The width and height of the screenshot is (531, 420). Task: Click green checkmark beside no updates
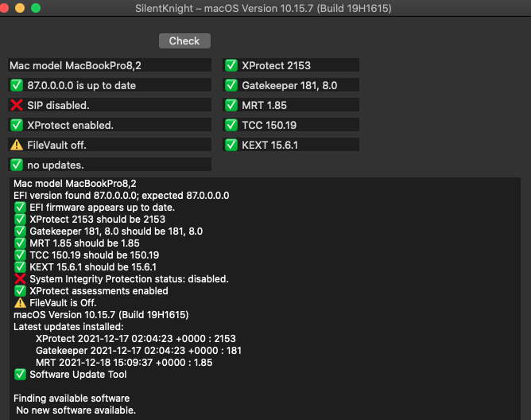point(17,165)
